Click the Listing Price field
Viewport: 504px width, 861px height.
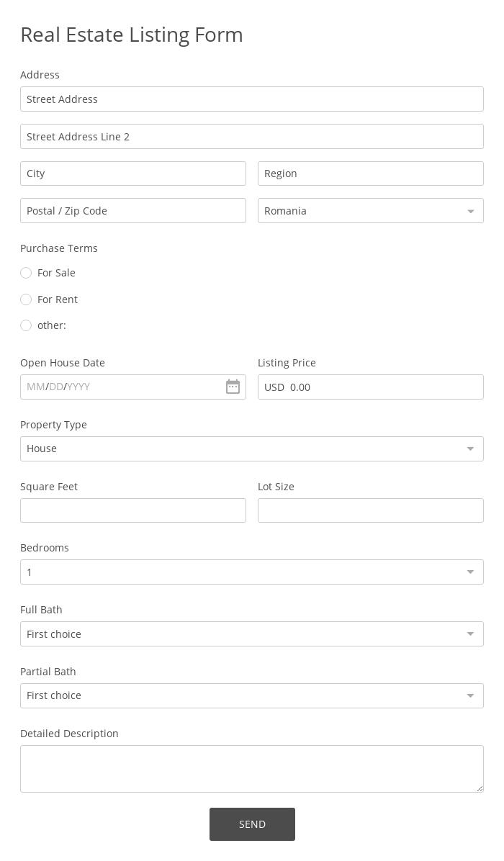click(x=370, y=387)
